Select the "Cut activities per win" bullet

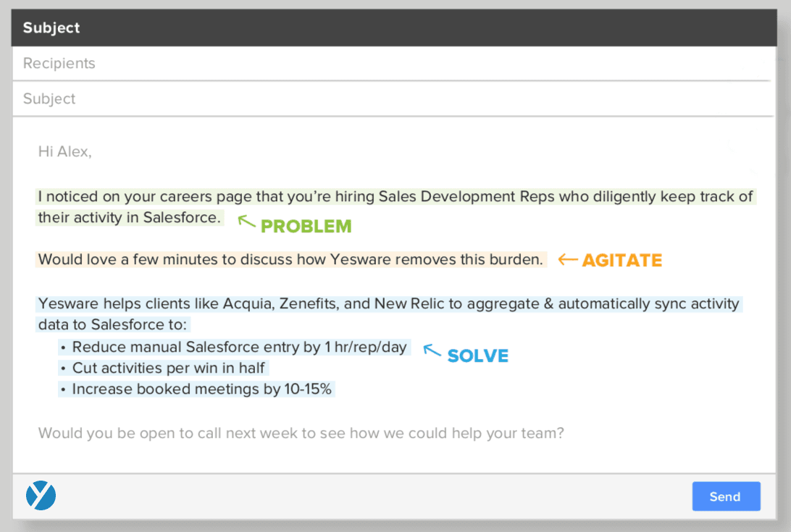point(169,368)
